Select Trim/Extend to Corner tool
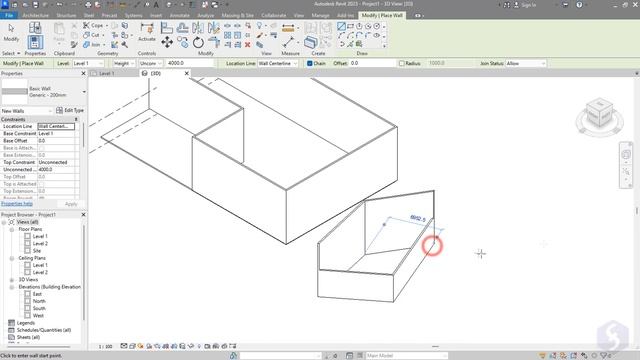The image size is (640, 360). [x=213, y=42]
